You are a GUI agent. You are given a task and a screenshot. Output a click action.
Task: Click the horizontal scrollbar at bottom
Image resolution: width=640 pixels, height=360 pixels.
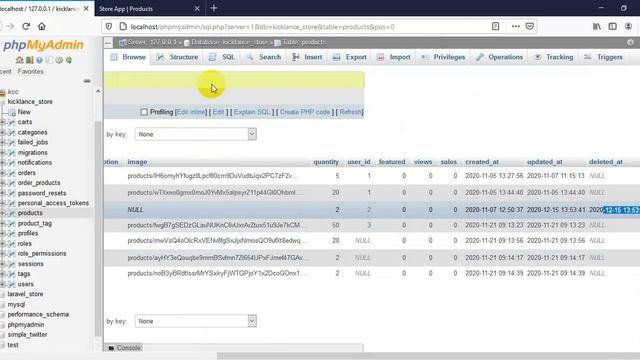click(x=428, y=356)
